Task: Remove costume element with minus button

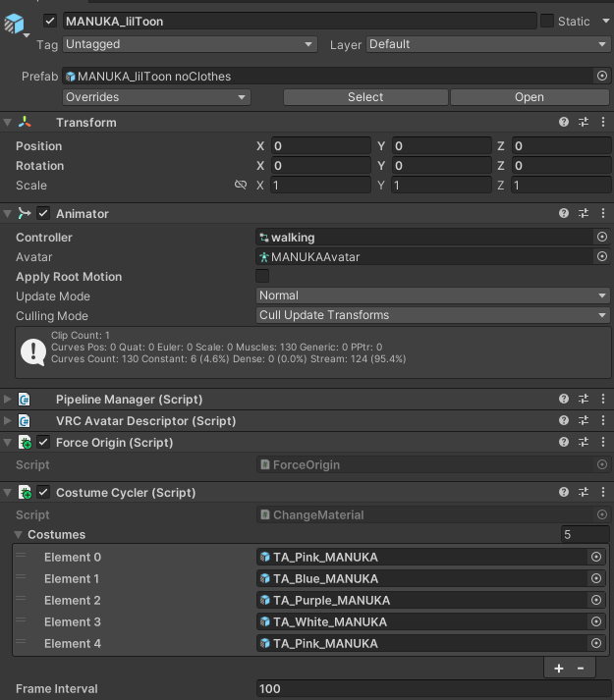Action: (581, 669)
